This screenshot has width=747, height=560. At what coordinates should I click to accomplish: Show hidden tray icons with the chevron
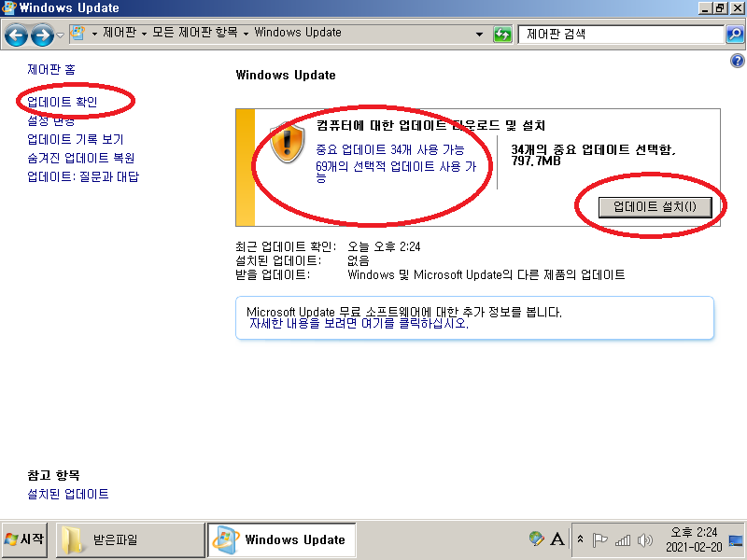580,539
